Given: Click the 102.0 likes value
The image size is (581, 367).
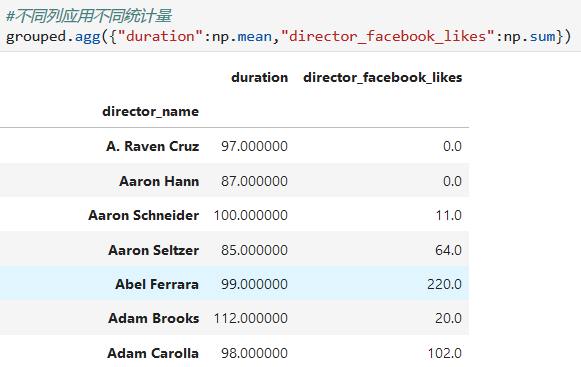Looking at the screenshot, I should click(445, 353).
